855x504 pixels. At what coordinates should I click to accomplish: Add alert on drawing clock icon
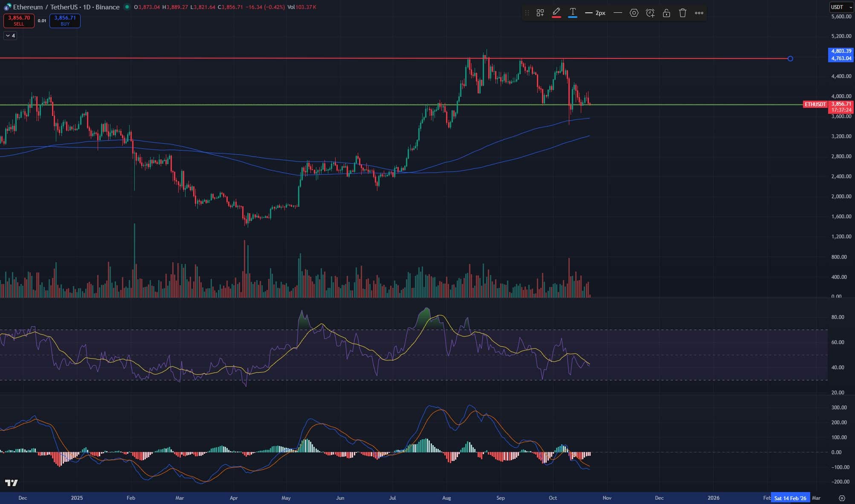650,13
